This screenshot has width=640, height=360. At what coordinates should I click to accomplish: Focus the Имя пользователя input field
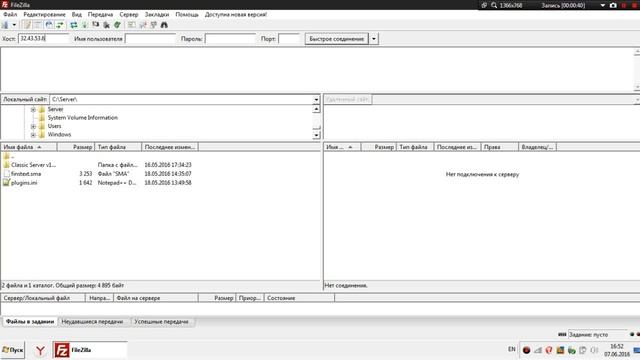(x=150, y=39)
